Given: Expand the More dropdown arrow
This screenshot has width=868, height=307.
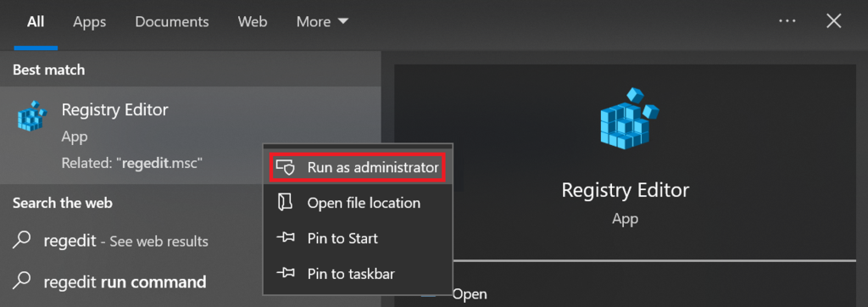Looking at the screenshot, I should (x=343, y=21).
